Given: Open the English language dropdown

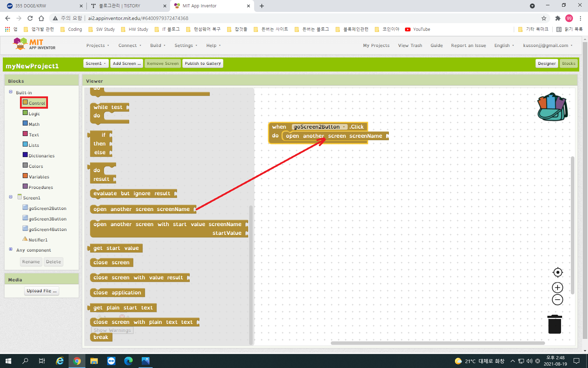Looking at the screenshot, I should [504, 46].
